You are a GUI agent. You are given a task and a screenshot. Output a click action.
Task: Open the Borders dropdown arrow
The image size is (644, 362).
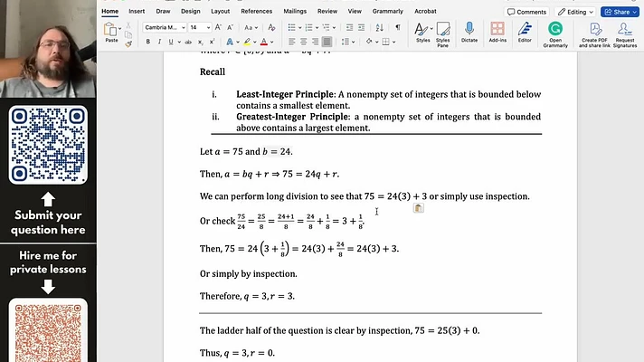pos(393,42)
